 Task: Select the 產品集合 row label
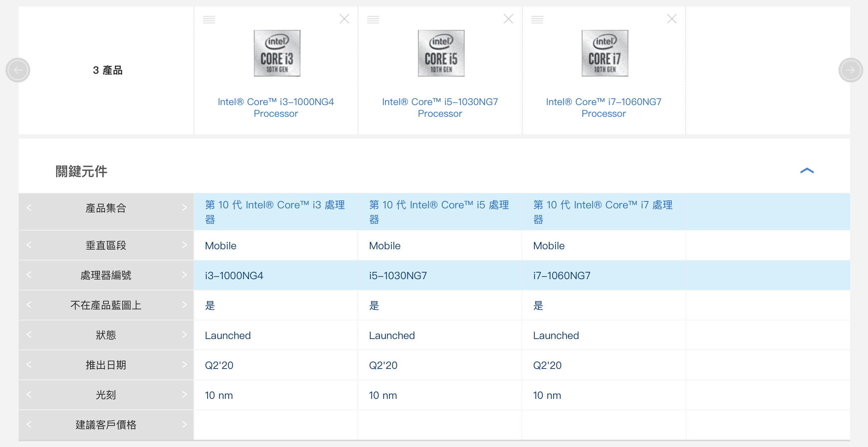coord(106,208)
